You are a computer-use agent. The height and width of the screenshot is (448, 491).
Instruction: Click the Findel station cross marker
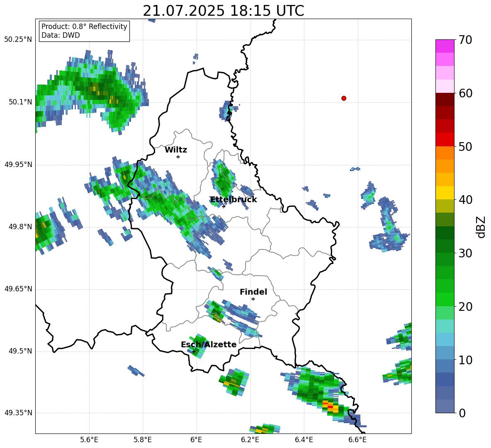click(253, 299)
